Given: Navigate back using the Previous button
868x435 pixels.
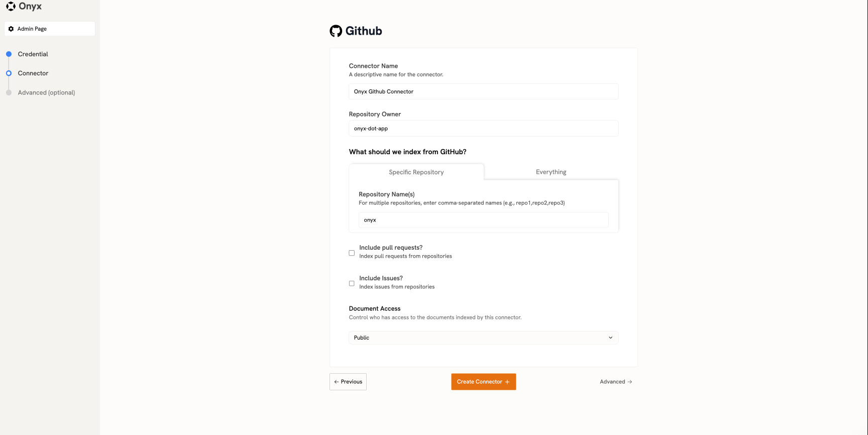Looking at the screenshot, I should coord(348,381).
